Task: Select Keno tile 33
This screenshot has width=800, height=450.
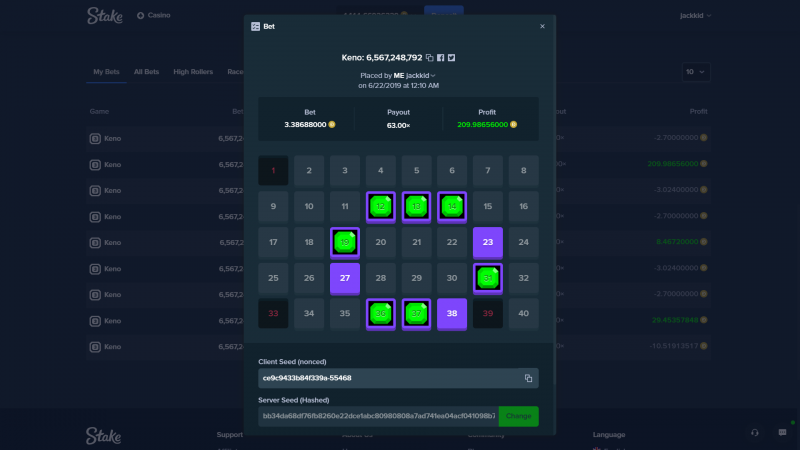Action: click(x=273, y=313)
